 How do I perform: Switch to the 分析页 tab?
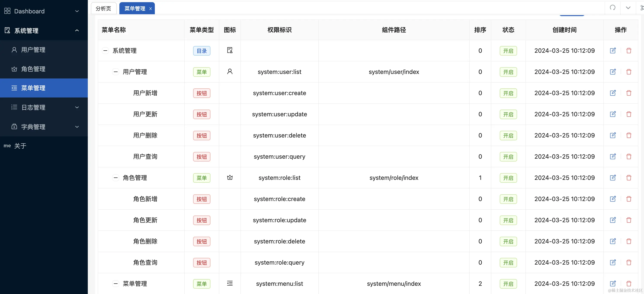pyautogui.click(x=104, y=8)
